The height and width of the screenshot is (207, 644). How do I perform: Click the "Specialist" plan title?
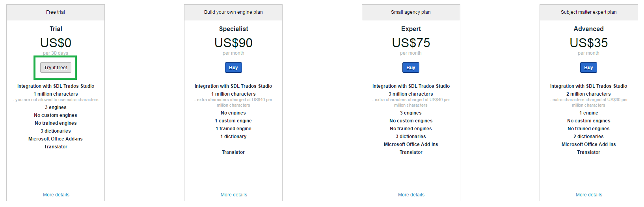coord(233,29)
